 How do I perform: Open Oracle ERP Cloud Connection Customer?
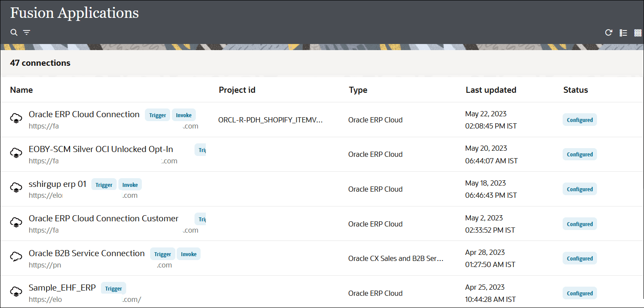[x=104, y=218]
